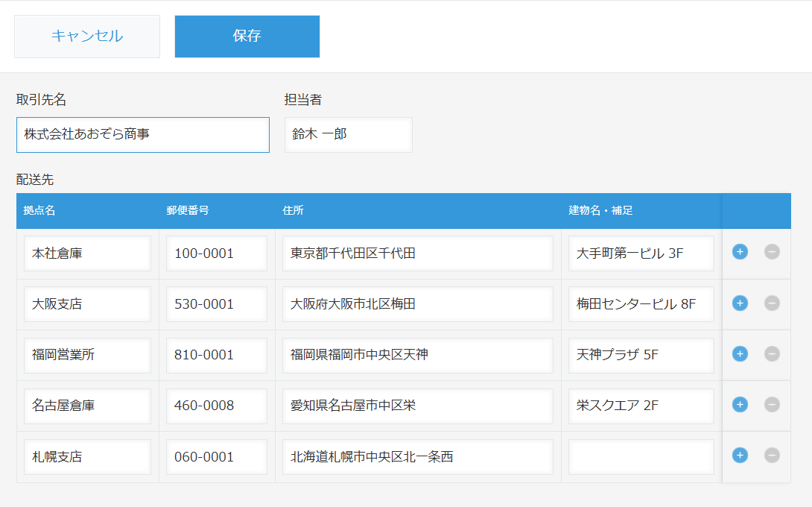The width and height of the screenshot is (812, 507).
Task: Focus postal code 060-0001 field
Action: (x=217, y=457)
